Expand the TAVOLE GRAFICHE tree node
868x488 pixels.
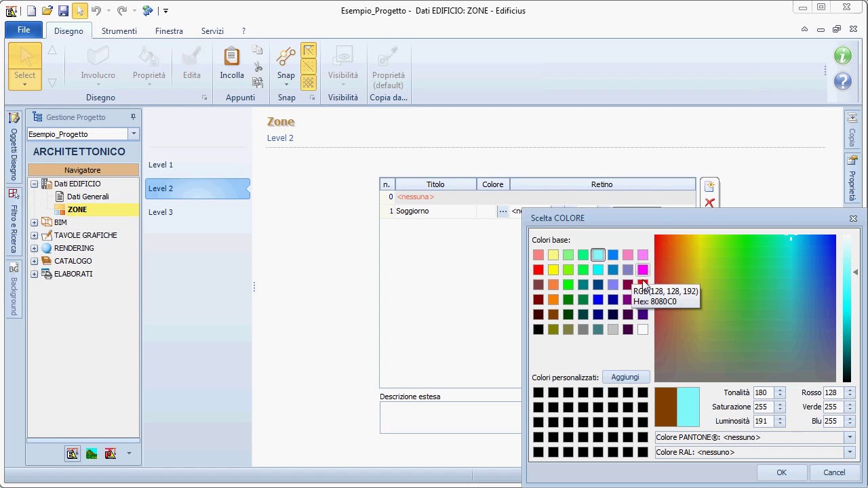click(35, 235)
